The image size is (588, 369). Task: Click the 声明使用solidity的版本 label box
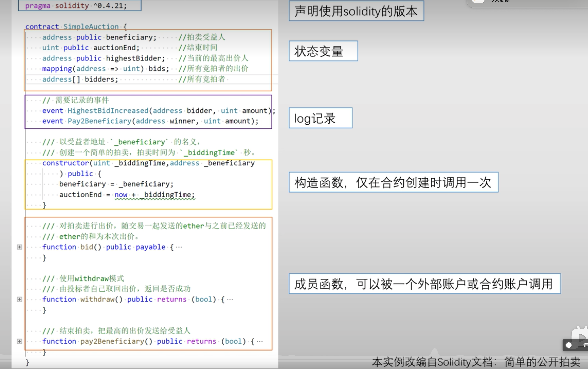pos(356,11)
